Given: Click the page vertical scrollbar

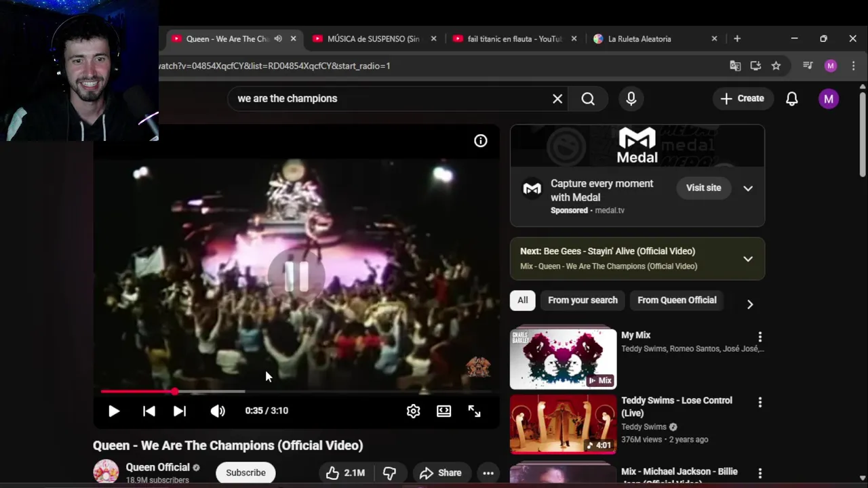Looking at the screenshot, I should [x=863, y=136].
